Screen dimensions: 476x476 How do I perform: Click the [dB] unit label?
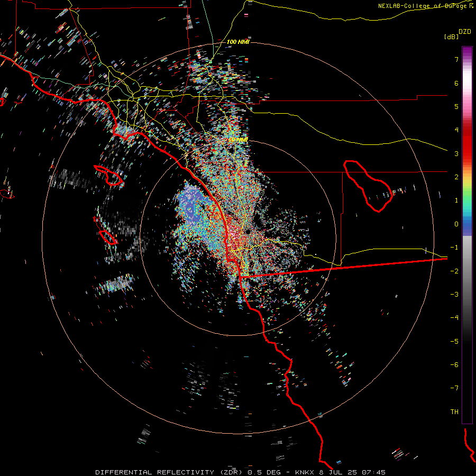click(x=452, y=36)
